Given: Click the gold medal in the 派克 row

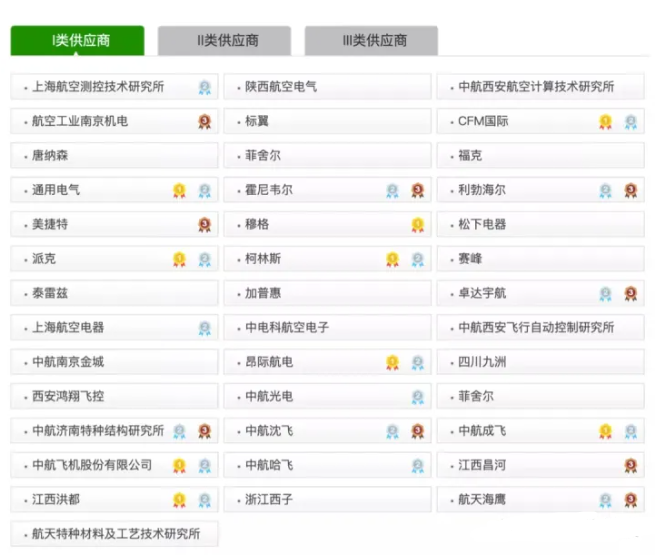Looking at the screenshot, I should 180,259.
